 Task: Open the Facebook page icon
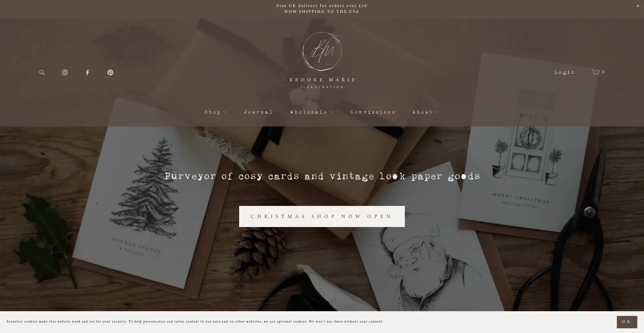pos(88,72)
